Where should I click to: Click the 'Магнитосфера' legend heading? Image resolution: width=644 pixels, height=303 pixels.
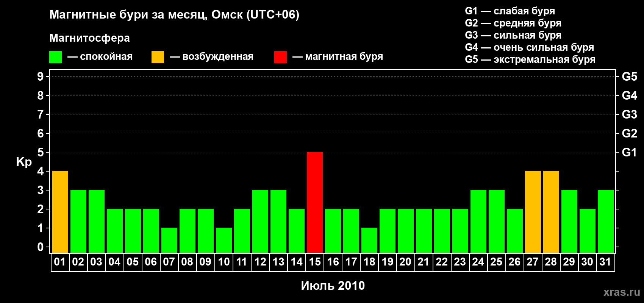pos(90,38)
